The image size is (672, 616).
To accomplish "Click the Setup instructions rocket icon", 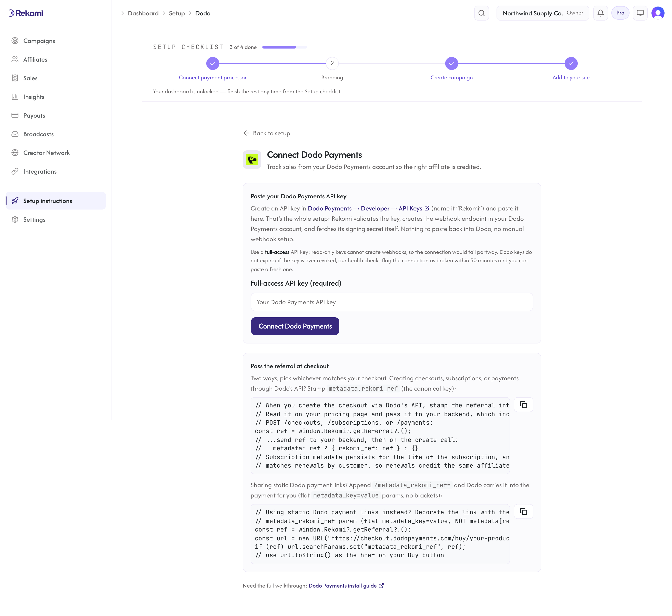I will click(15, 201).
